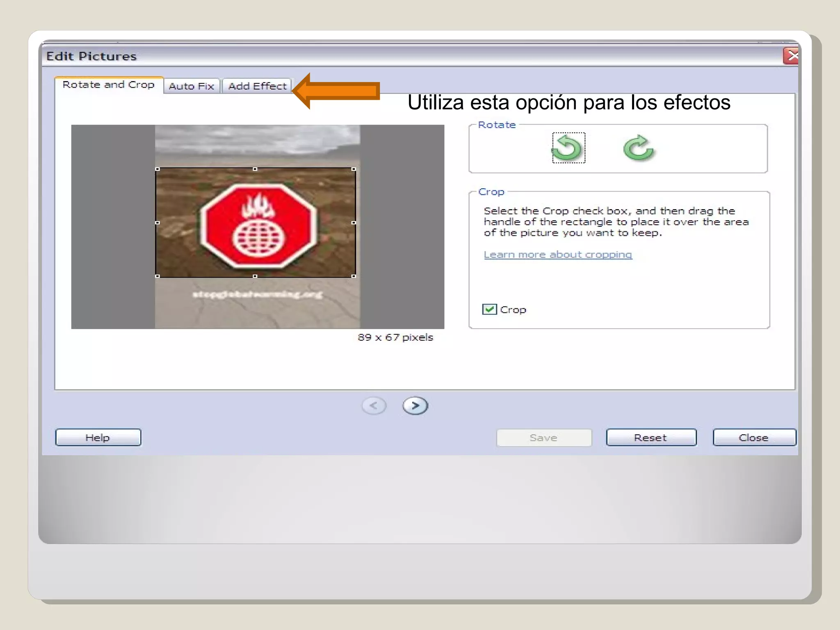Click the Reset button

651,438
